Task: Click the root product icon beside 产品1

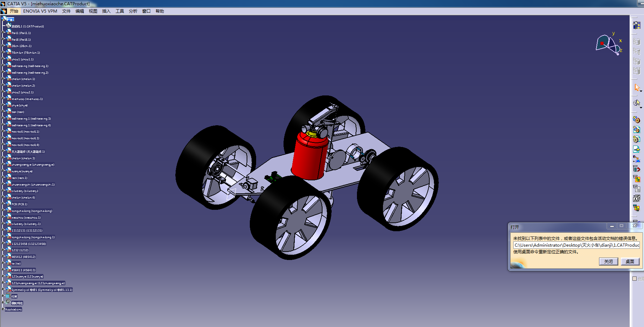Action: (4, 19)
